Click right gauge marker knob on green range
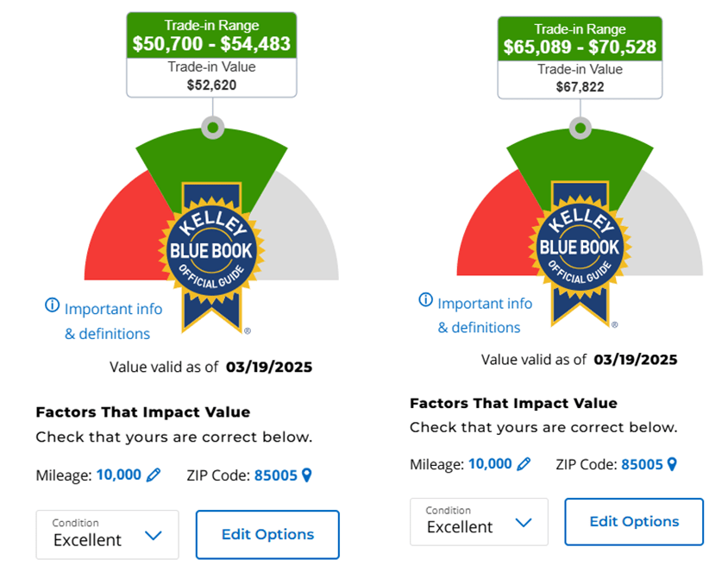 pyautogui.click(x=581, y=128)
